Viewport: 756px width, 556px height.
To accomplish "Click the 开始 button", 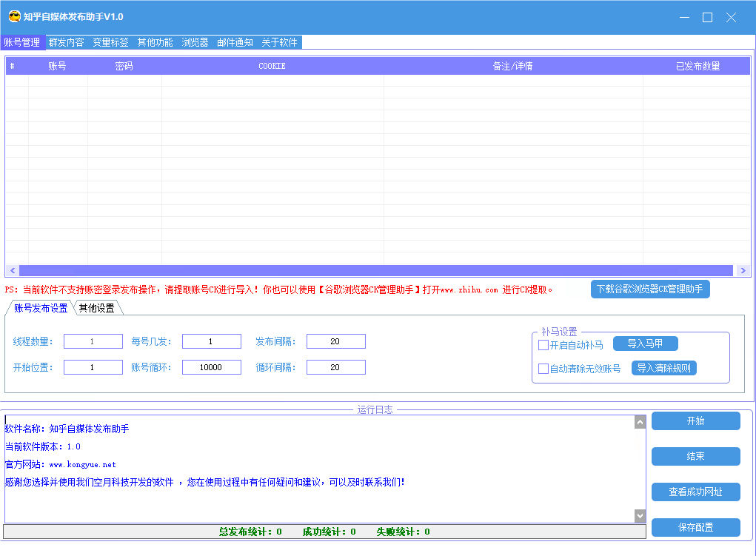I will click(696, 421).
